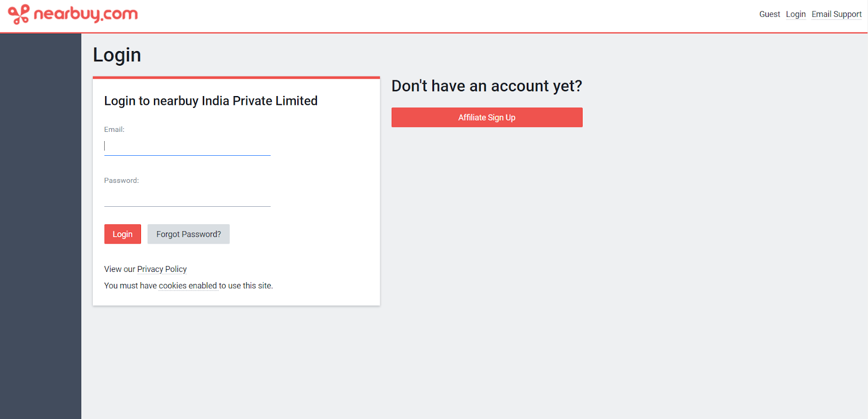
Task: Click the large Login page heading
Action: tap(117, 55)
